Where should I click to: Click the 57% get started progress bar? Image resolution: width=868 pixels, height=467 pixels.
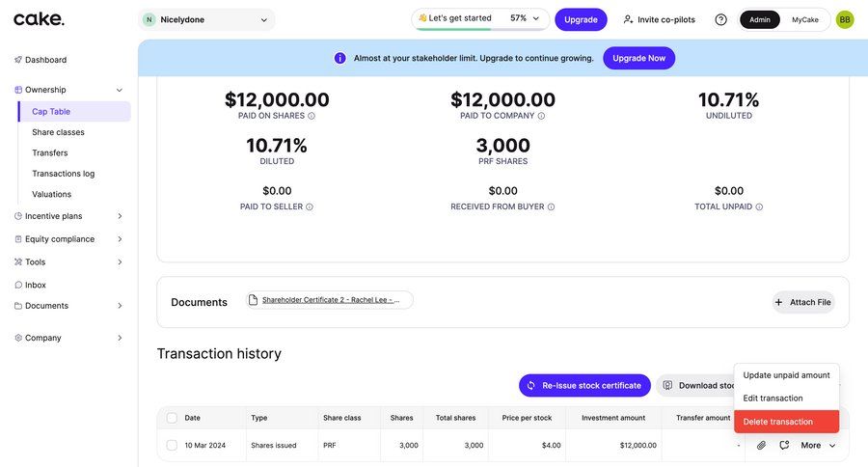pos(479,19)
